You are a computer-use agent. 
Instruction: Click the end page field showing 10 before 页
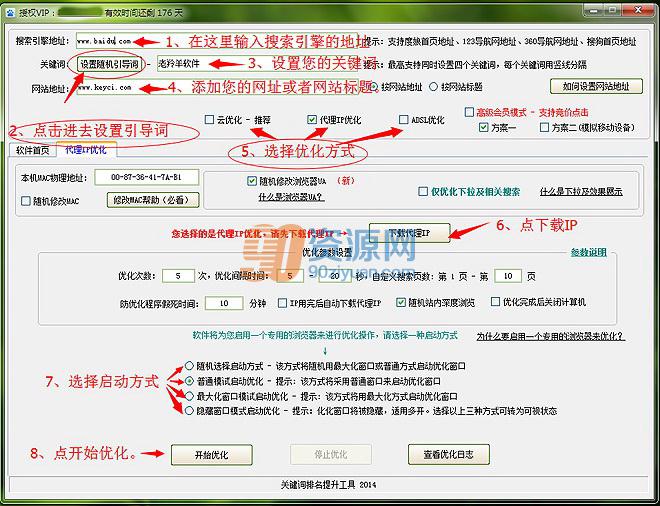[508, 276]
